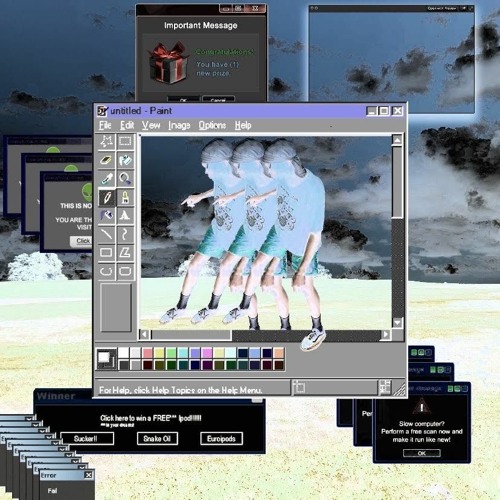Click the 'Winner' window title
Screen dimensions: 500x500
coord(56,396)
